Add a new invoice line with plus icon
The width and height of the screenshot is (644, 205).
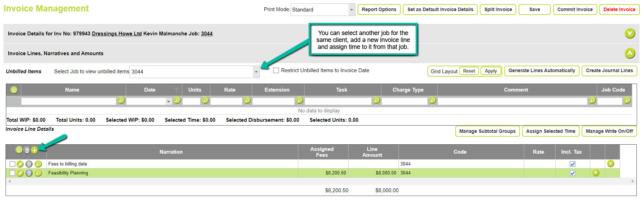[x=34, y=150]
